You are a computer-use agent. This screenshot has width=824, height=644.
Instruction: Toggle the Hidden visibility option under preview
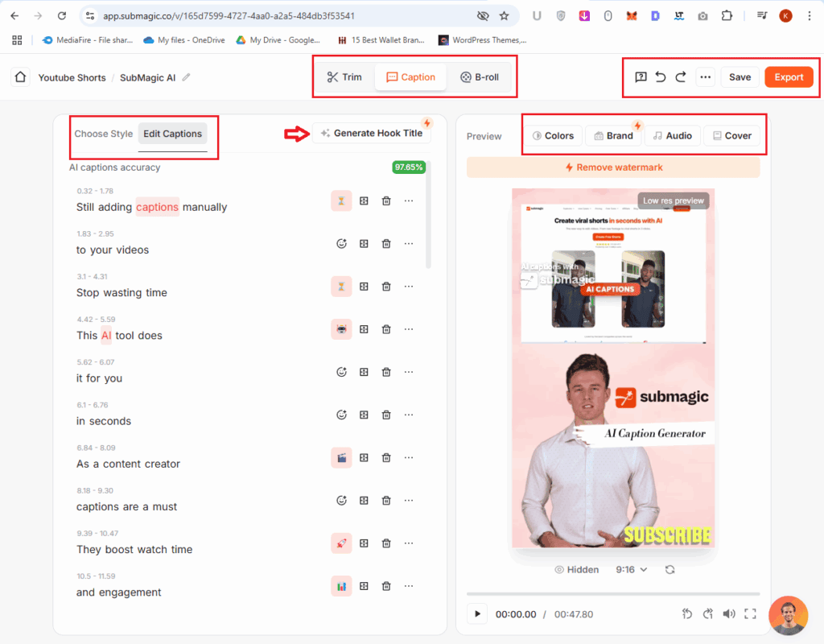click(576, 570)
